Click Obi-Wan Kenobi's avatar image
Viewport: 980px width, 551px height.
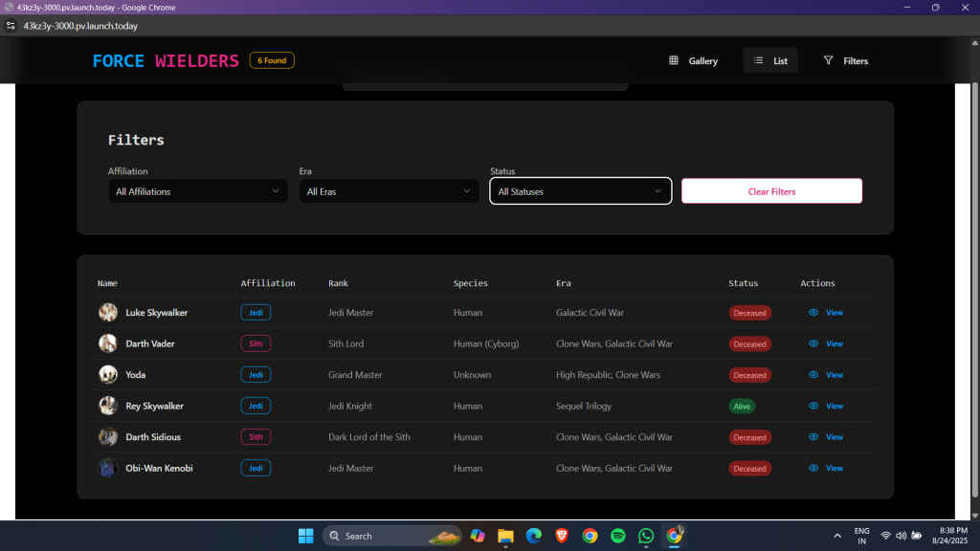[x=108, y=468]
